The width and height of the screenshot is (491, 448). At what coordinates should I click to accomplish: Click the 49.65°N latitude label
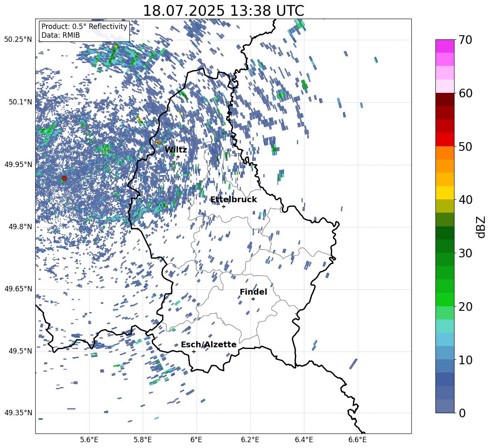(19, 289)
